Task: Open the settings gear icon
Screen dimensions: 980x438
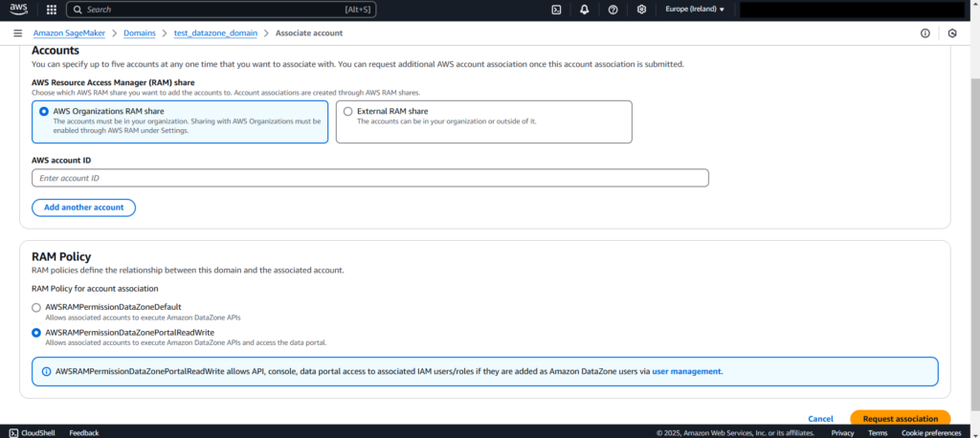Action: (641, 10)
